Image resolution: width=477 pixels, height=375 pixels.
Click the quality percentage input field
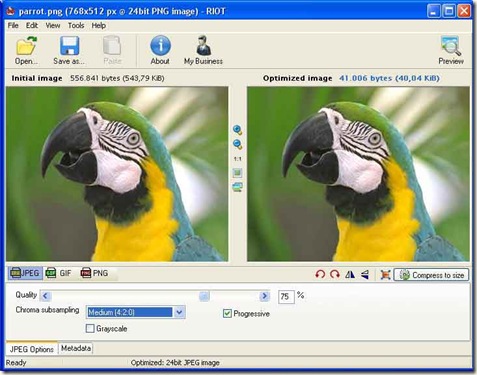coord(286,296)
